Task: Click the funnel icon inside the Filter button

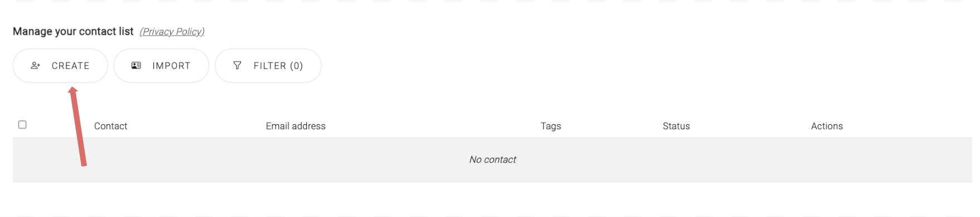Action: click(x=237, y=65)
